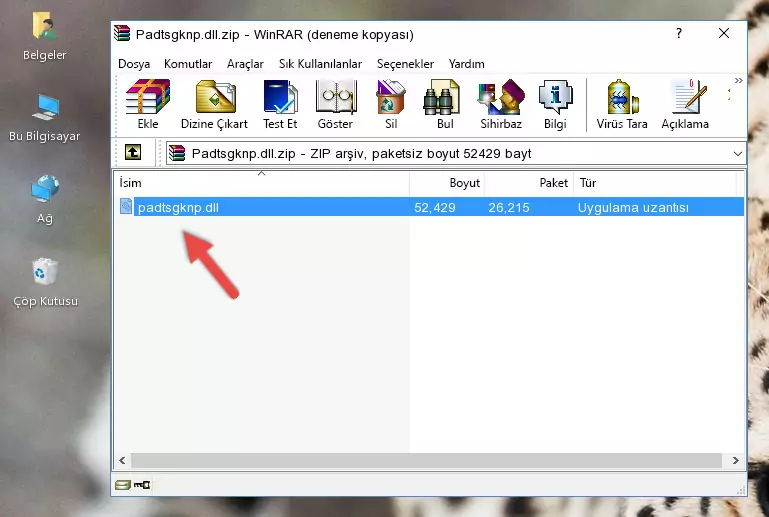Screen dimensions: 769x517
Task: Open the Bul (Find) binoculars tool
Action: tap(445, 104)
